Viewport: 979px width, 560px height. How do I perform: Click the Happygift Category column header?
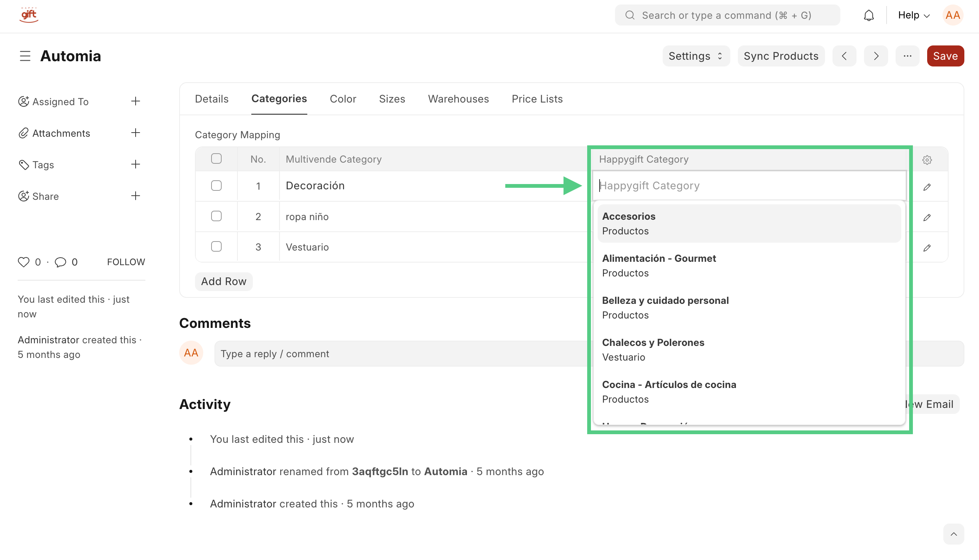tap(644, 159)
